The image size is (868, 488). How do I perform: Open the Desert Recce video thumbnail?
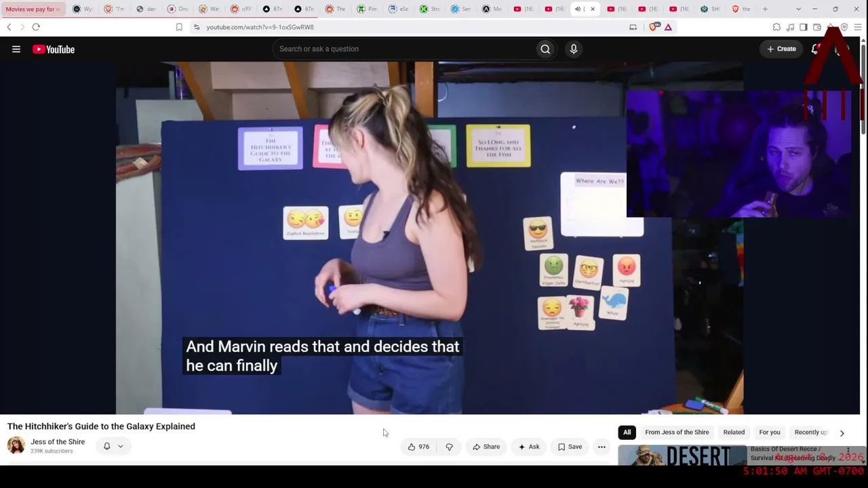(x=682, y=455)
